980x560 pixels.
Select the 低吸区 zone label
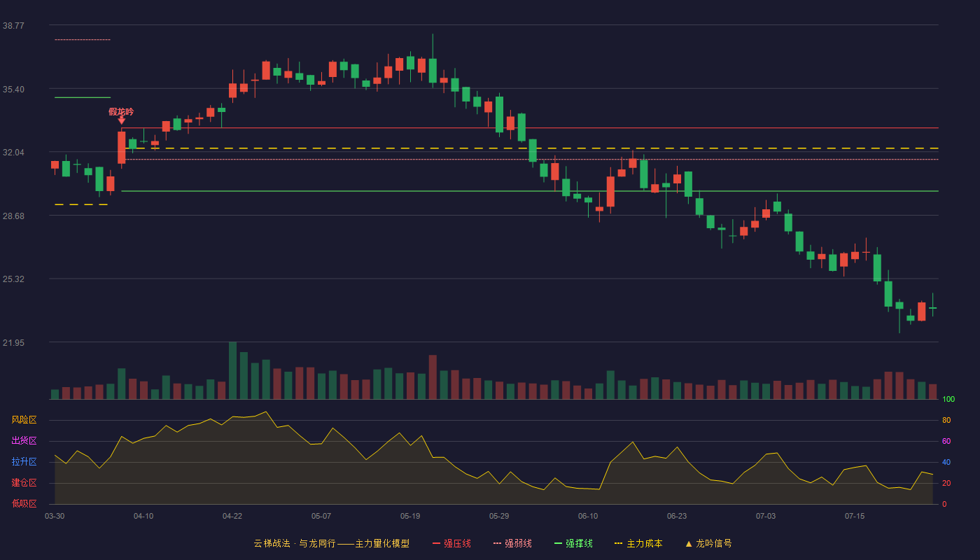(x=24, y=503)
